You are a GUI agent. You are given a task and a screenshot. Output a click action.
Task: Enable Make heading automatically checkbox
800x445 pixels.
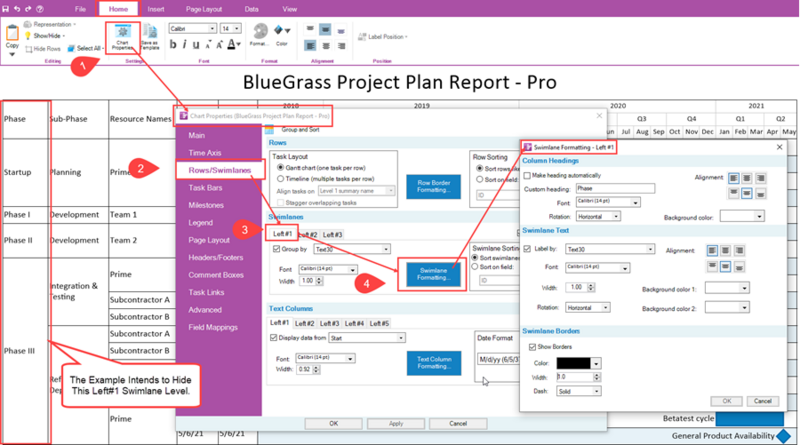tap(528, 176)
